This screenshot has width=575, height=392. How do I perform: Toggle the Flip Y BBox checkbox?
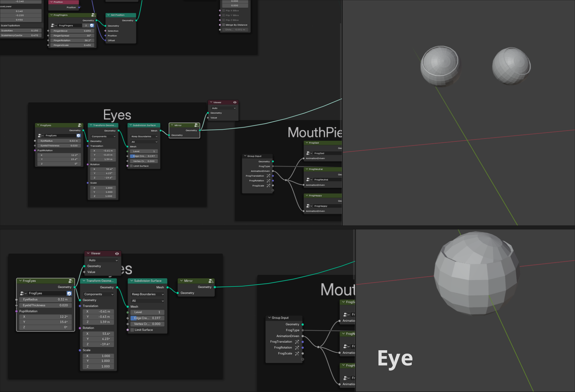tap(223, 15)
